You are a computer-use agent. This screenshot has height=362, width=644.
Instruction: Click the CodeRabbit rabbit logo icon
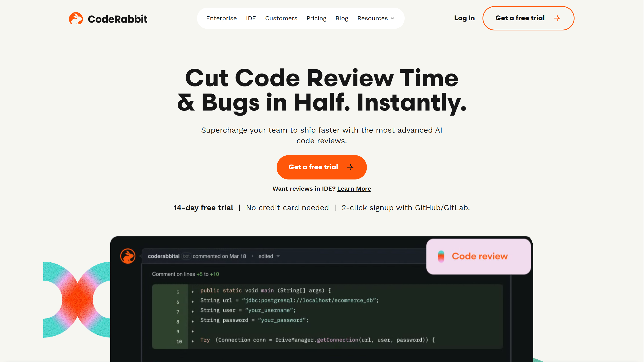[76, 19]
